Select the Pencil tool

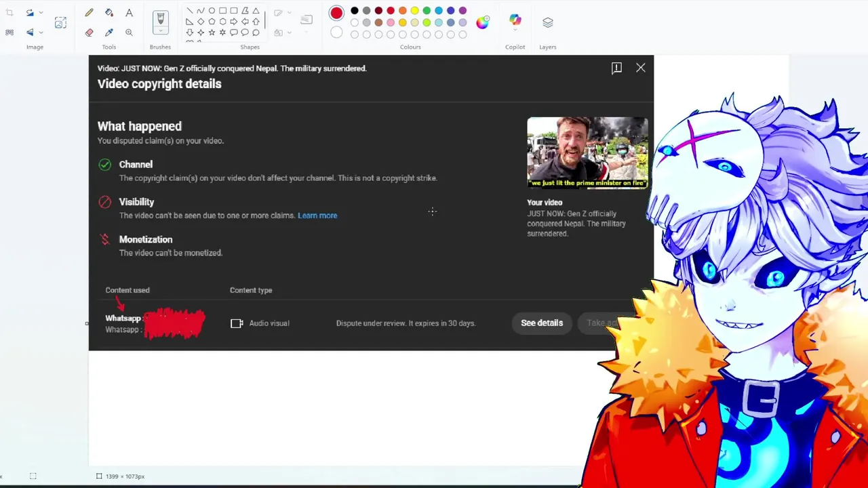(89, 13)
